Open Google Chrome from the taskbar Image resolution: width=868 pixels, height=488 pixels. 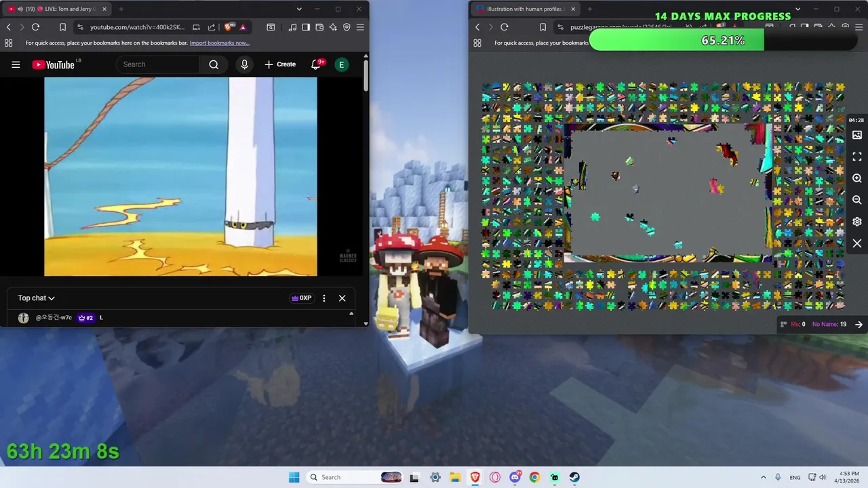click(x=534, y=477)
